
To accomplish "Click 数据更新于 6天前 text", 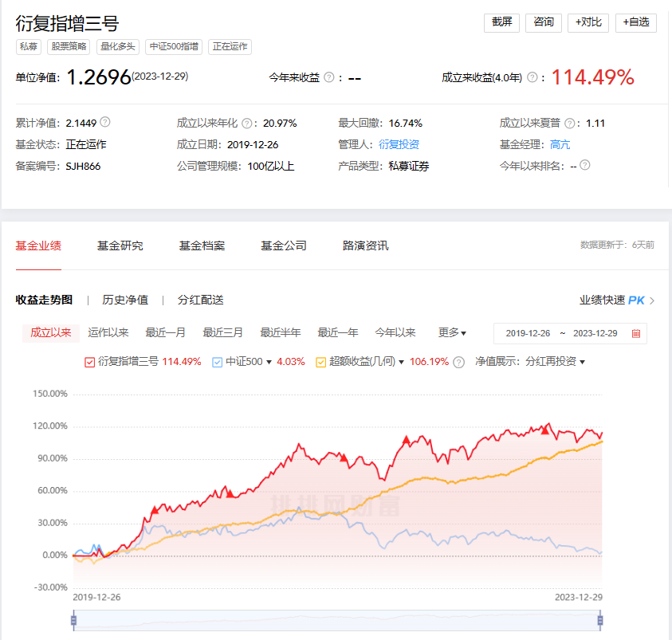I will (x=617, y=245).
